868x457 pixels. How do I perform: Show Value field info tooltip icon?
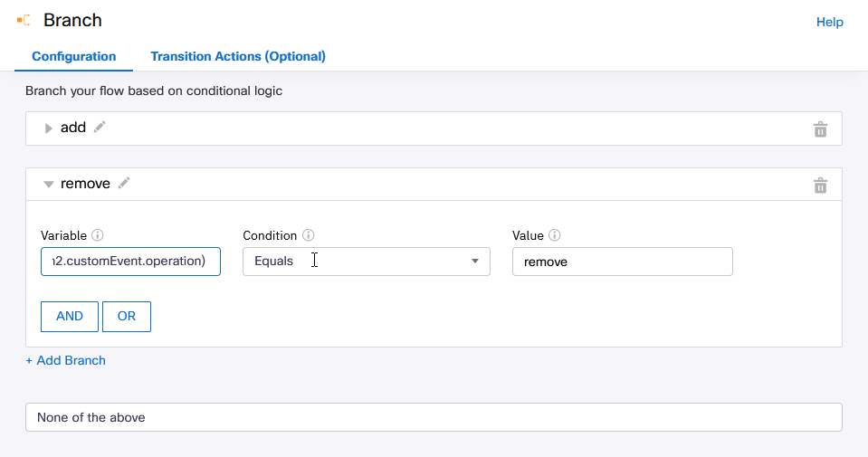pos(555,235)
